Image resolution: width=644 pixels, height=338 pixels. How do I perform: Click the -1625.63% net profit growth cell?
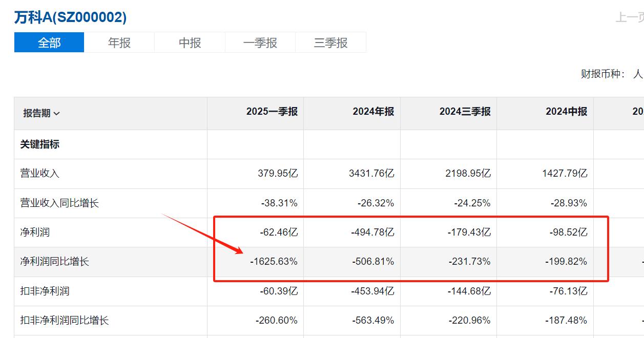(274, 262)
